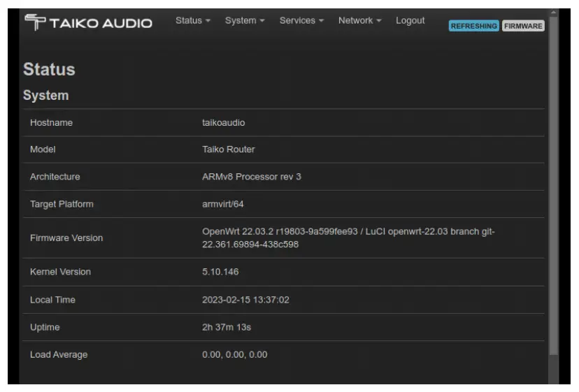Expand the System menu
Image resolution: width=579 pixels, height=392 pixels.
[x=245, y=21]
